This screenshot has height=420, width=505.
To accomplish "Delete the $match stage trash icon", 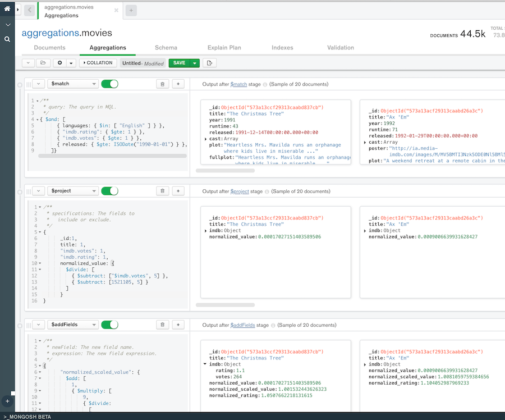I will (x=162, y=84).
